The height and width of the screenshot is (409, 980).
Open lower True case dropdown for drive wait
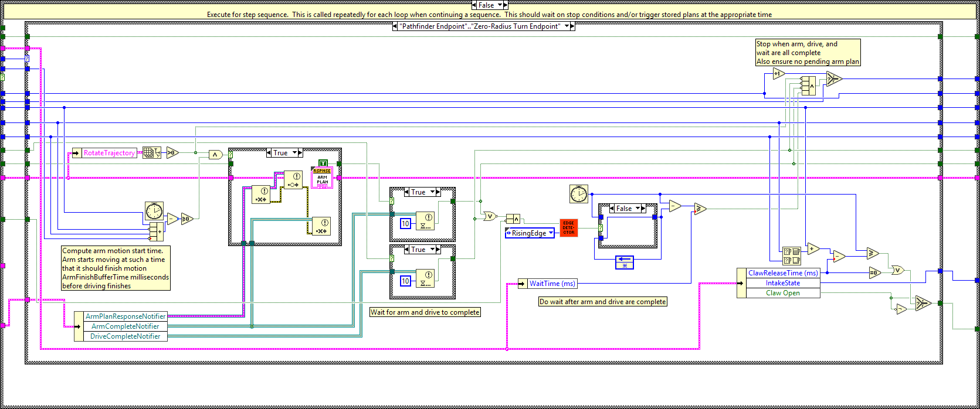coord(433,250)
